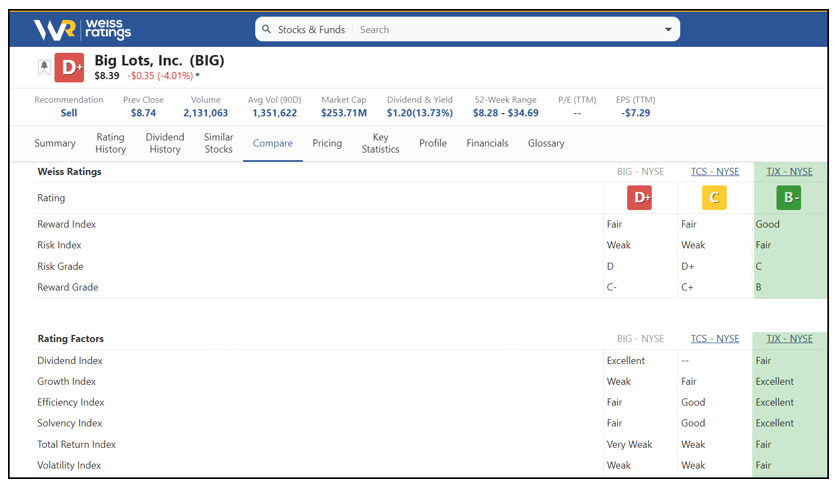
Task: Click the 52-Week Range value $8.28 - $34.69
Action: [506, 113]
